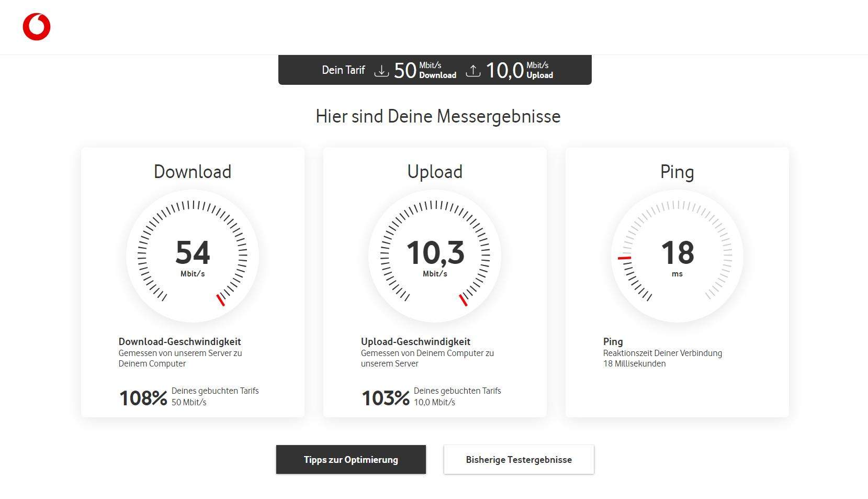The height and width of the screenshot is (499, 868).
Task: Click the Download card title
Action: coord(193,171)
